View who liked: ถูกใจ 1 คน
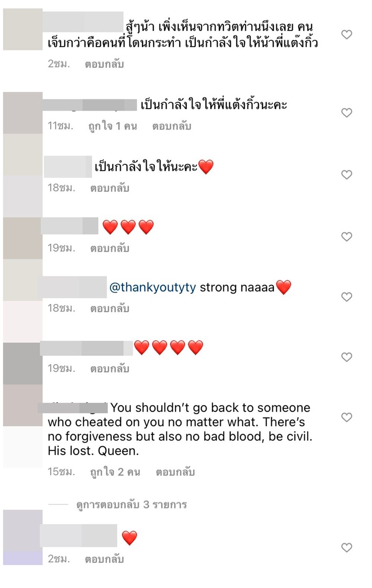This screenshot has width=372, height=588. point(113,126)
